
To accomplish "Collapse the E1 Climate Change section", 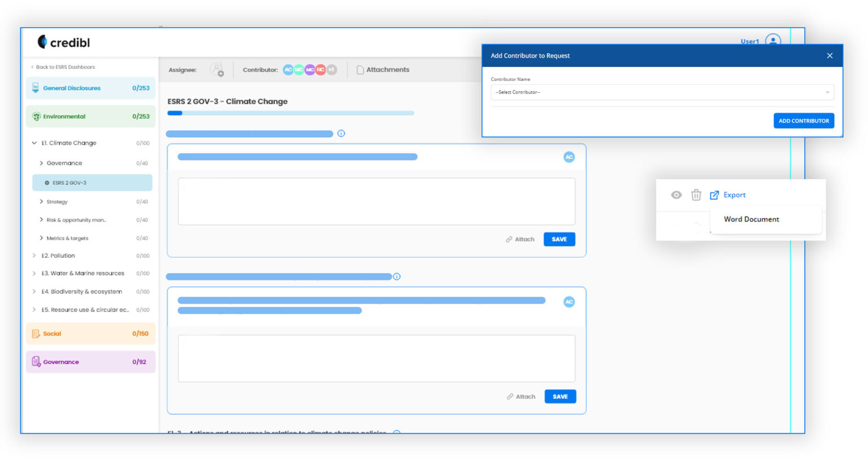I will [34, 143].
